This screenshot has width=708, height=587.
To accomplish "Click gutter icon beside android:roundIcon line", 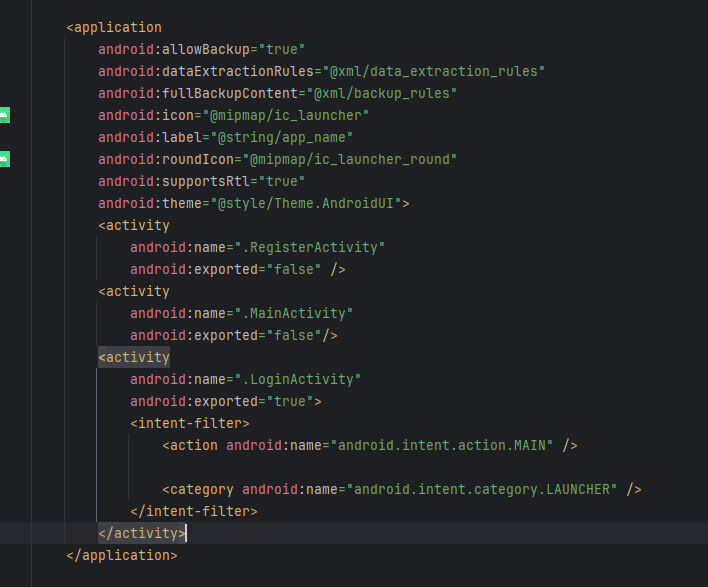I will pyautogui.click(x=5, y=159).
